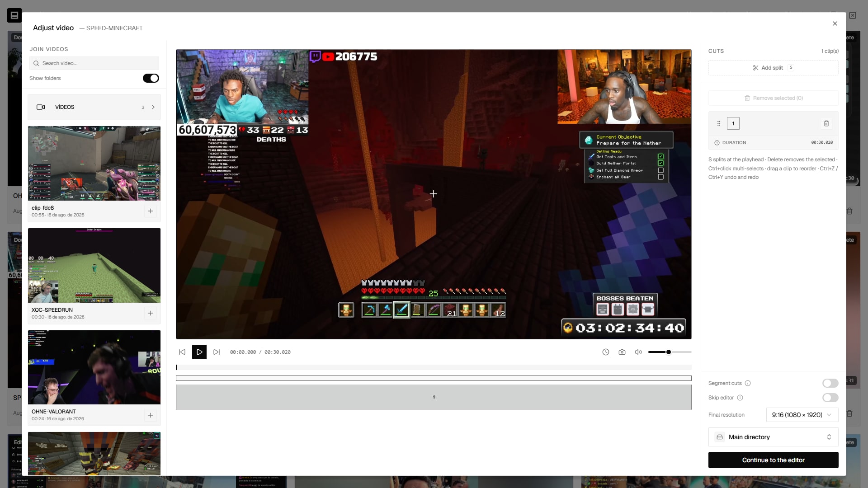Click the background trash icon beside the SP card
Screen dimensions: 868x488
pyautogui.click(x=849, y=413)
